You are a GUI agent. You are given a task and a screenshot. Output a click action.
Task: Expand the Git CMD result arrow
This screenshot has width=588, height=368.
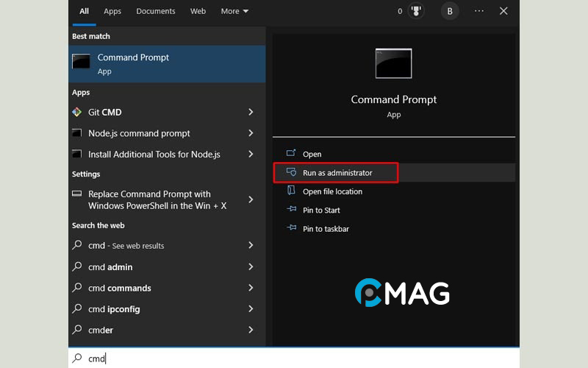[251, 112]
